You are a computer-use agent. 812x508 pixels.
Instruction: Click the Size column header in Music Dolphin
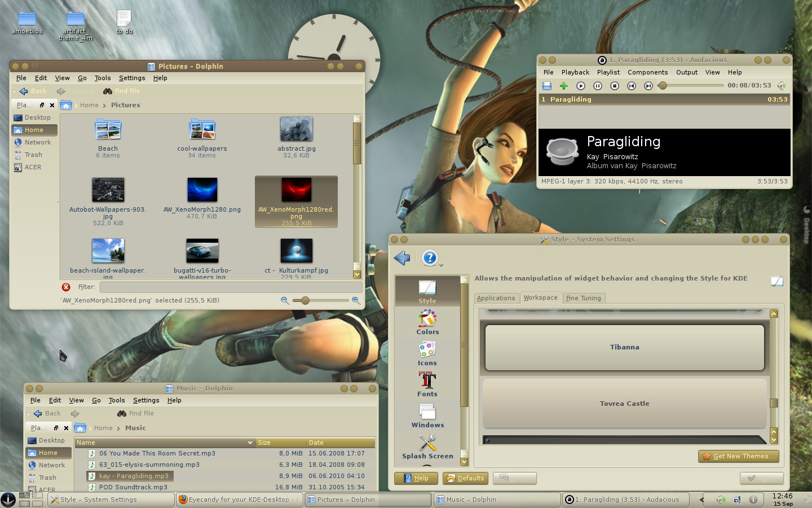pyautogui.click(x=280, y=443)
